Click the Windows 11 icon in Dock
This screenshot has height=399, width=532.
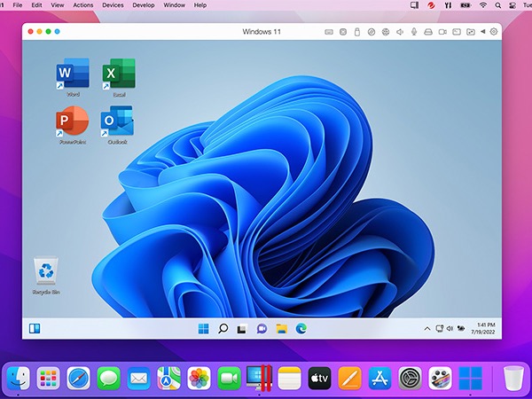pyautogui.click(x=470, y=378)
